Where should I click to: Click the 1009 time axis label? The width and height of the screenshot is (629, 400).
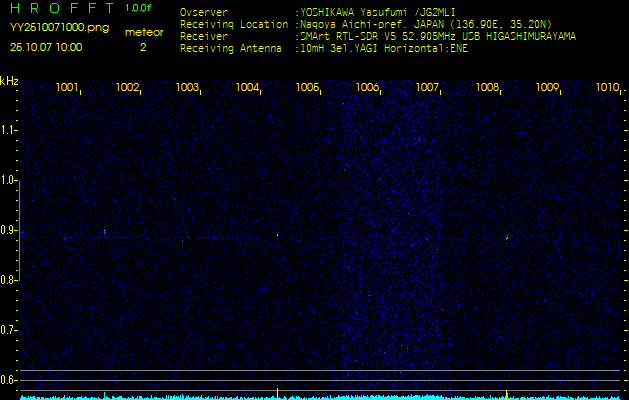(x=547, y=87)
